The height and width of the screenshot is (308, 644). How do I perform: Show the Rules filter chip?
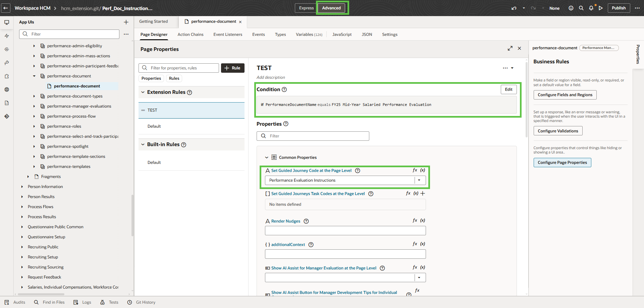[x=174, y=78]
